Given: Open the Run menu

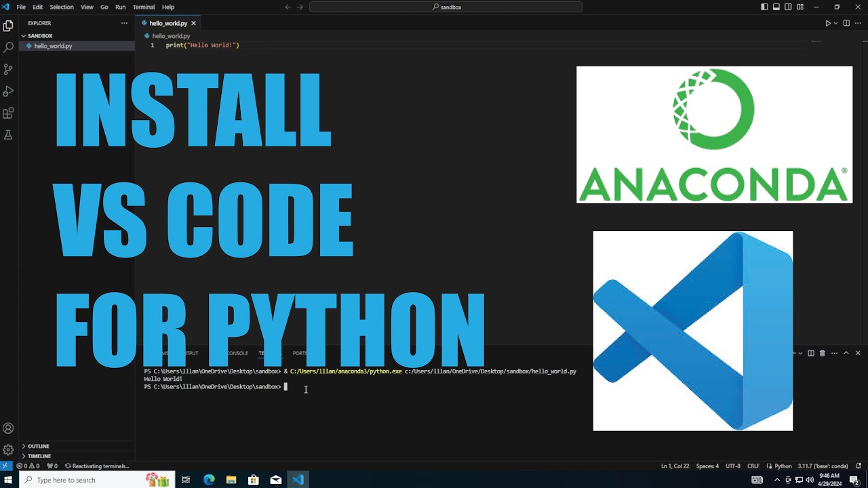Looking at the screenshot, I should [120, 7].
